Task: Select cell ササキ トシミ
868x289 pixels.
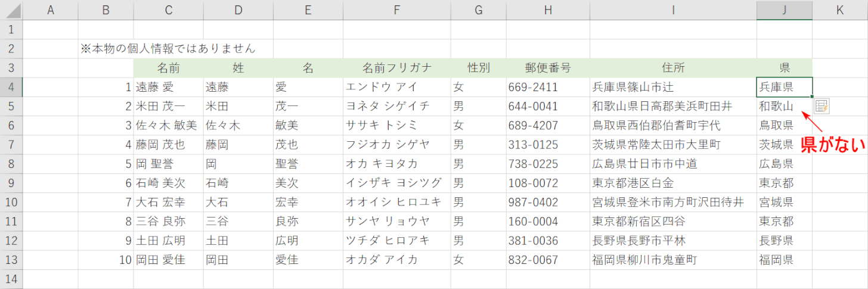Action: tap(396, 126)
